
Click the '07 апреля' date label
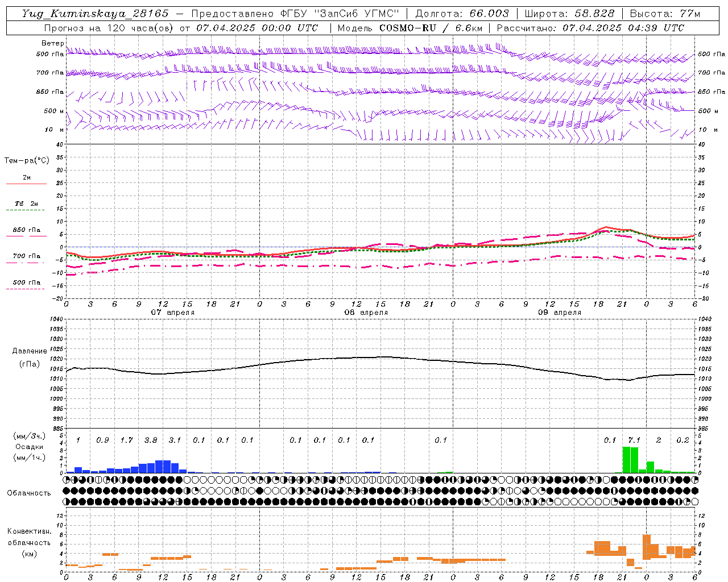point(172,313)
